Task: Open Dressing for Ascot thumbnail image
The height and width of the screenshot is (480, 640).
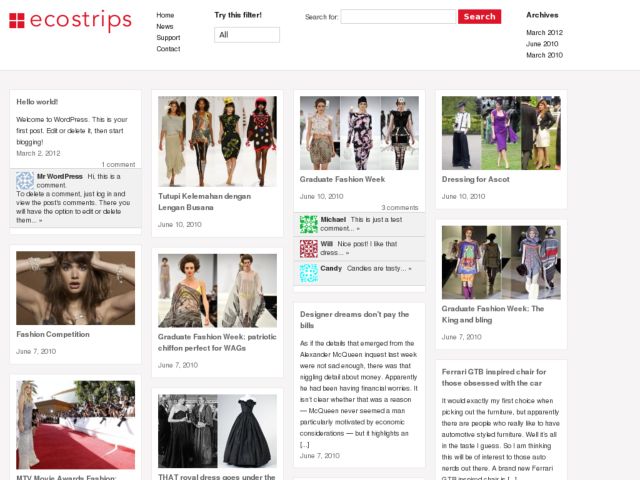Action: click(501, 133)
